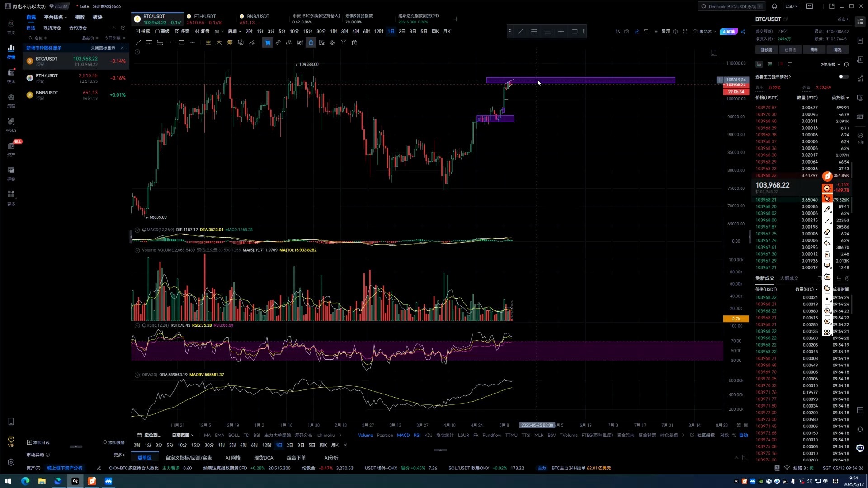Click the trash icon to delete drawings
The height and width of the screenshot is (488, 868).
click(354, 42)
